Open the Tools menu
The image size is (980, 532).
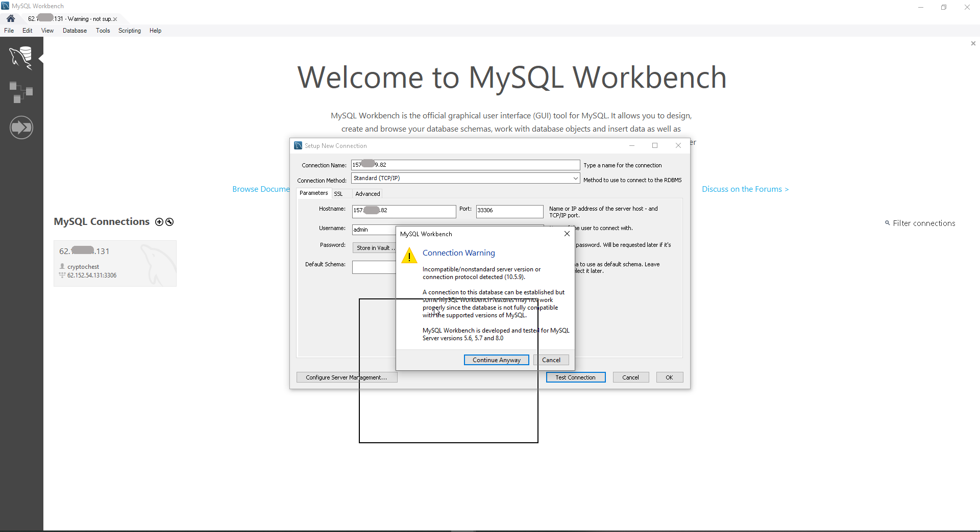(103, 31)
